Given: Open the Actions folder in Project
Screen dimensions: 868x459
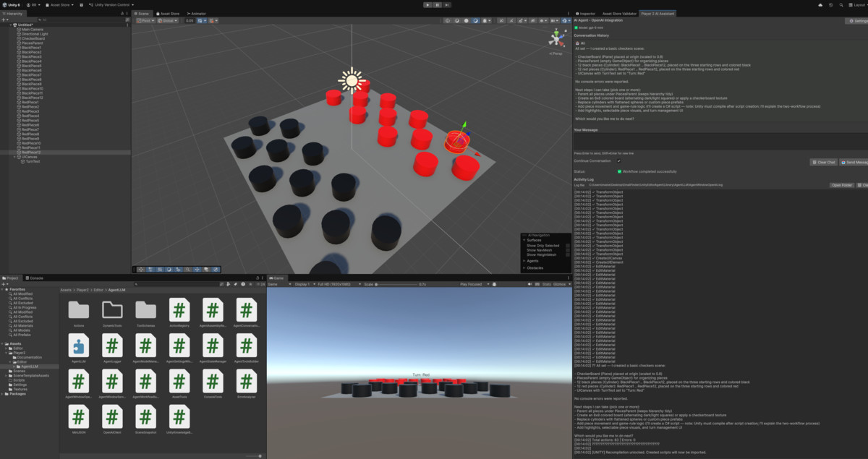Looking at the screenshot, I should [x=78, y=314].
